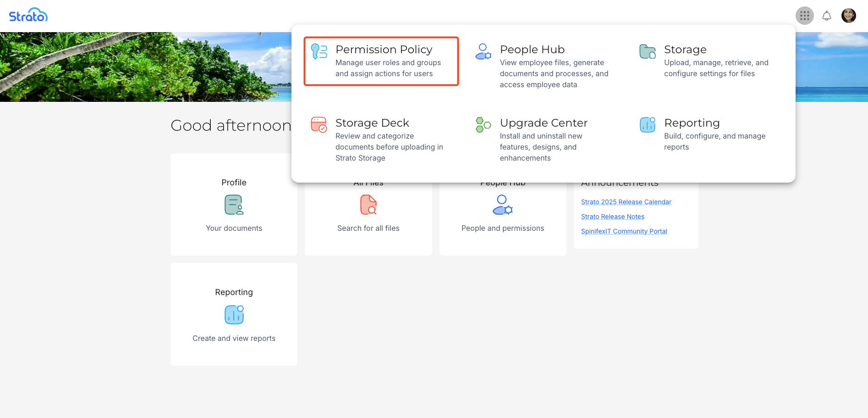Visit the SpinifexIT Community Portal link
The image size is (868, 418).
(x=624, y=231)
